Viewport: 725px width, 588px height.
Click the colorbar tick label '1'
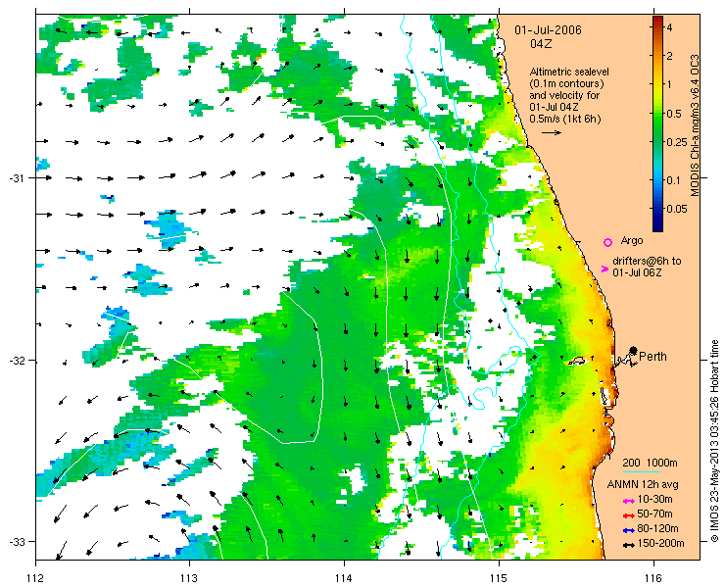pyautogui.click(x=669, y=84)
